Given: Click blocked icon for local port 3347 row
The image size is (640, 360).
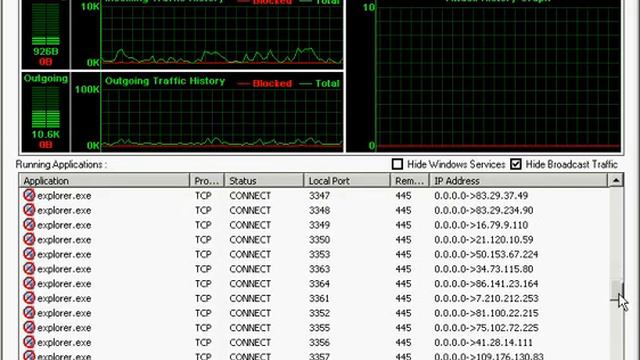Looking at the screenshot, I should coord(29,195).
